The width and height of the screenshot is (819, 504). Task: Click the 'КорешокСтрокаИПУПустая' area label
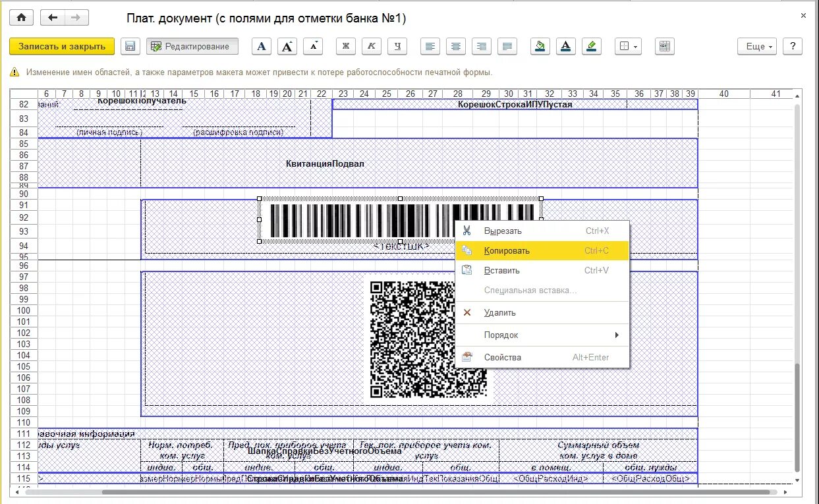point(515,104)
